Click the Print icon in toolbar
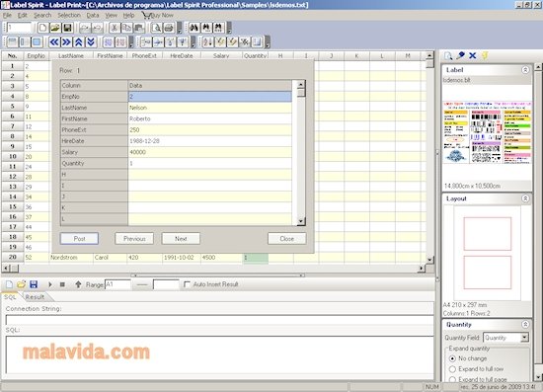This screenshot has width=543, height=392. point(169,28)
